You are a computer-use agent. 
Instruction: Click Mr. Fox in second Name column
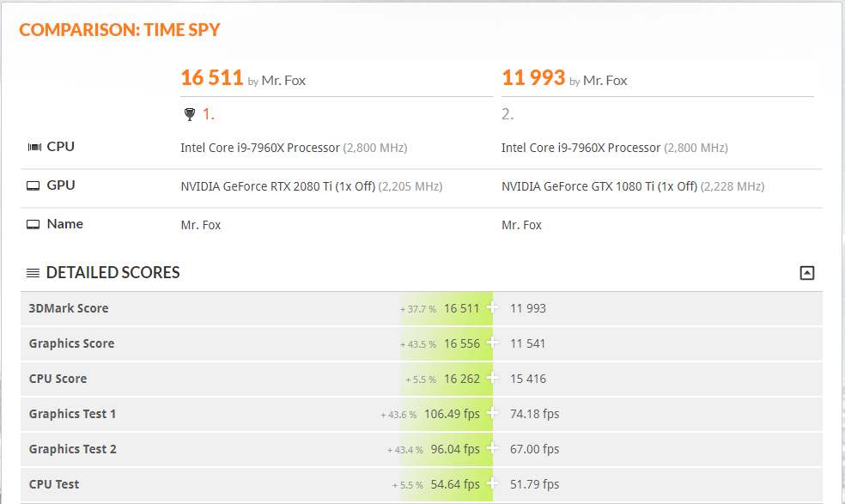[521, 225]
